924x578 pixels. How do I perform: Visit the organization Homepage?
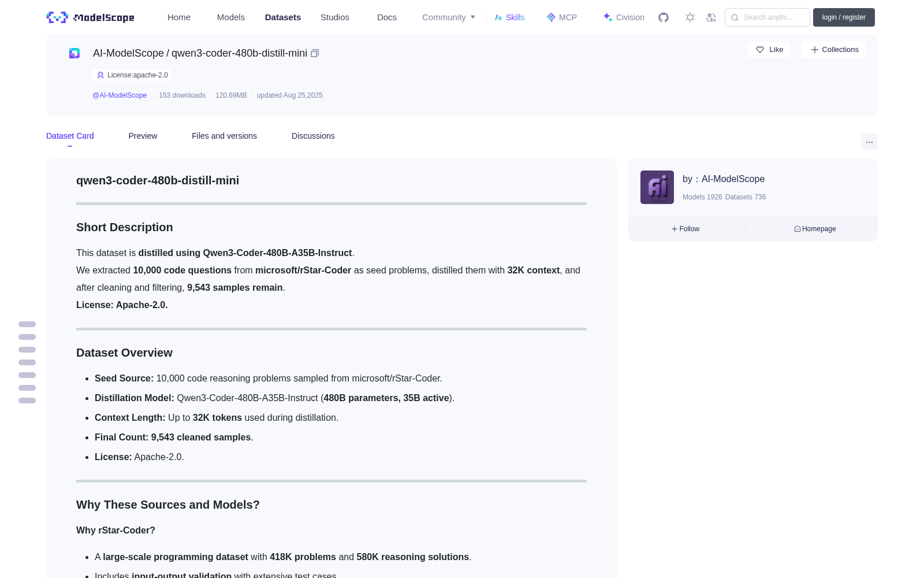click(x=815, y=229)
